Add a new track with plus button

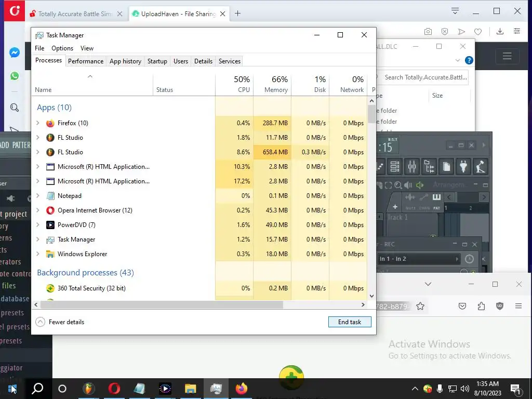coord(395,207)
